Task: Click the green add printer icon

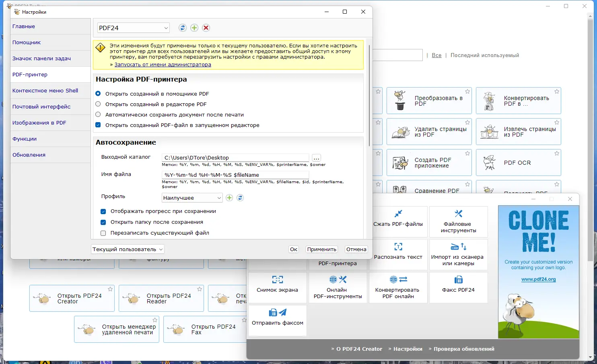Action: click(194, 28)
